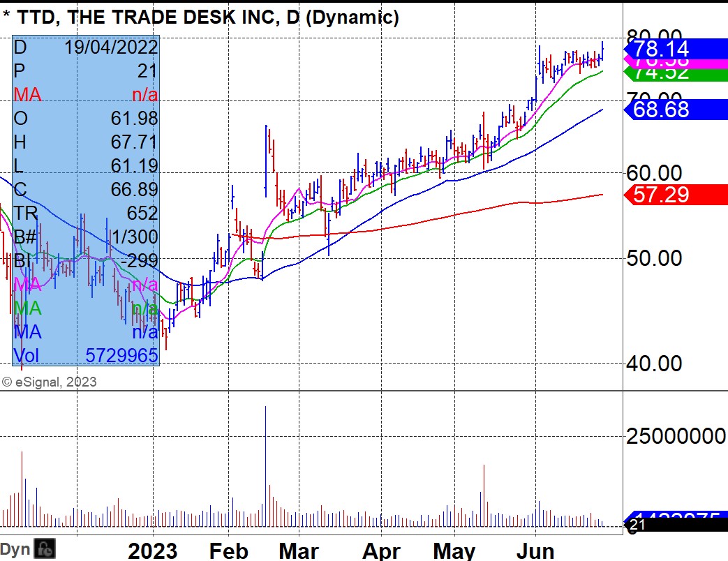Click the May label on time axis

tap(454, 551)
